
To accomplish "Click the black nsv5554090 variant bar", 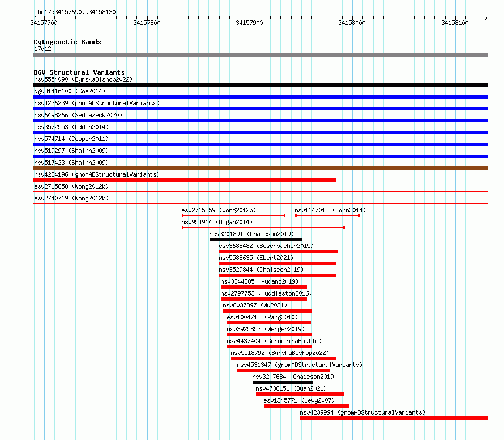I will (x=260, y=85).
